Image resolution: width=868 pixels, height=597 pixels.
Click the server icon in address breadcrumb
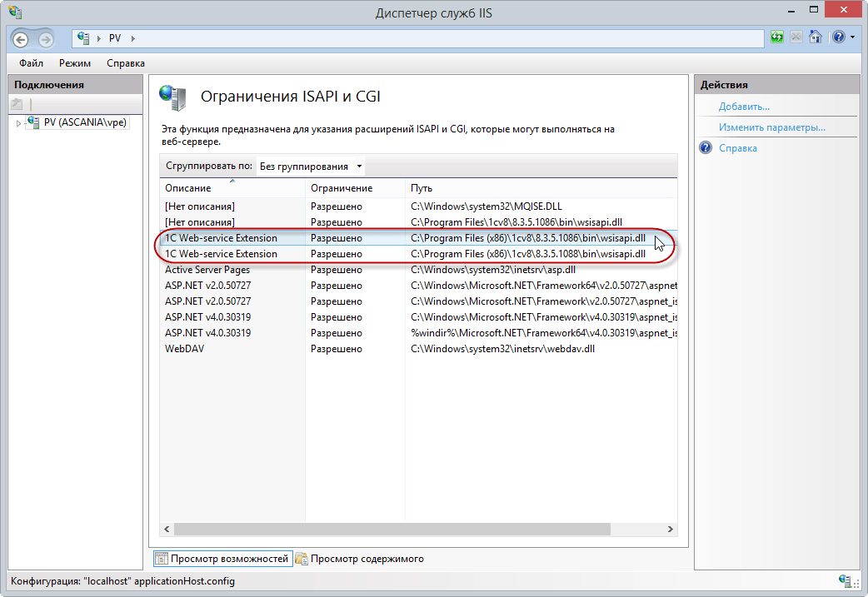pyautogui.click(x=85, y=38)
